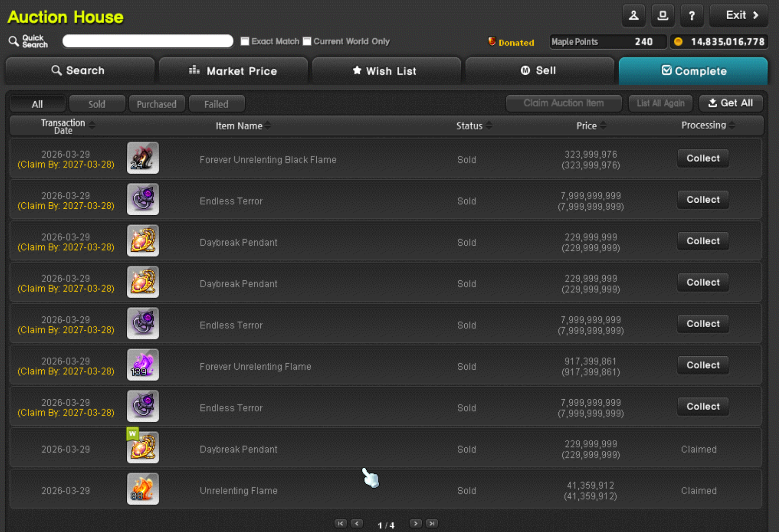Click the List All Again button
Screen dimensions: 779x532
pyautogui.click(x=660, y=103)
